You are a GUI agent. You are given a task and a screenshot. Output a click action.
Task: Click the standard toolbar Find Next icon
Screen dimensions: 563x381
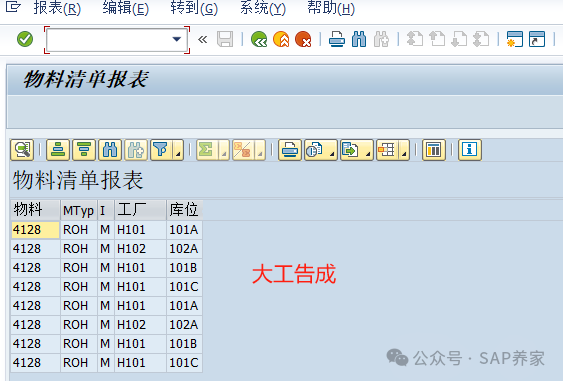click(381, 39)
